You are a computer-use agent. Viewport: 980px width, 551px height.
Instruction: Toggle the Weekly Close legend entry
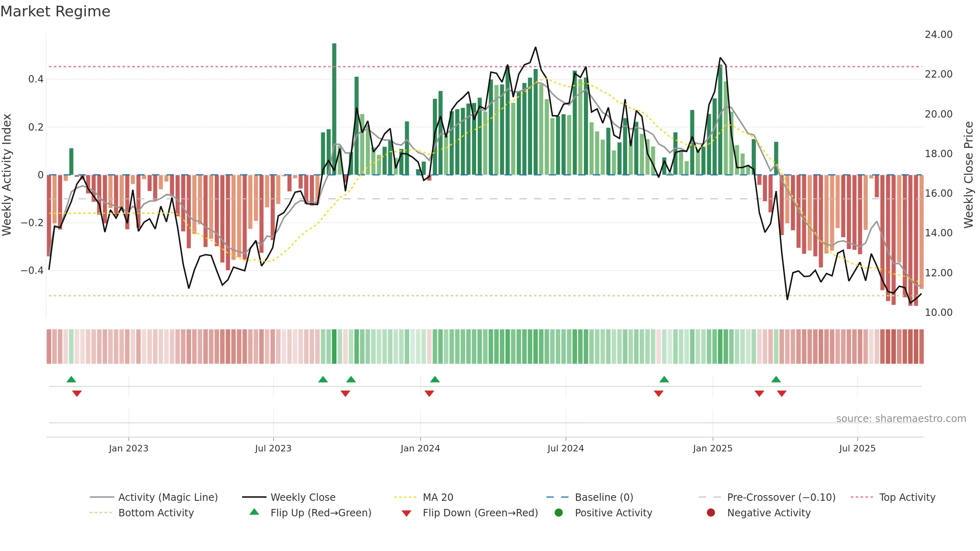pos(289,497)
